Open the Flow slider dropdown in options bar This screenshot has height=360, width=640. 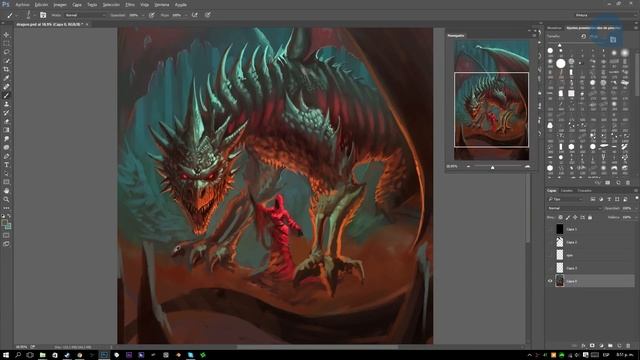186,15
